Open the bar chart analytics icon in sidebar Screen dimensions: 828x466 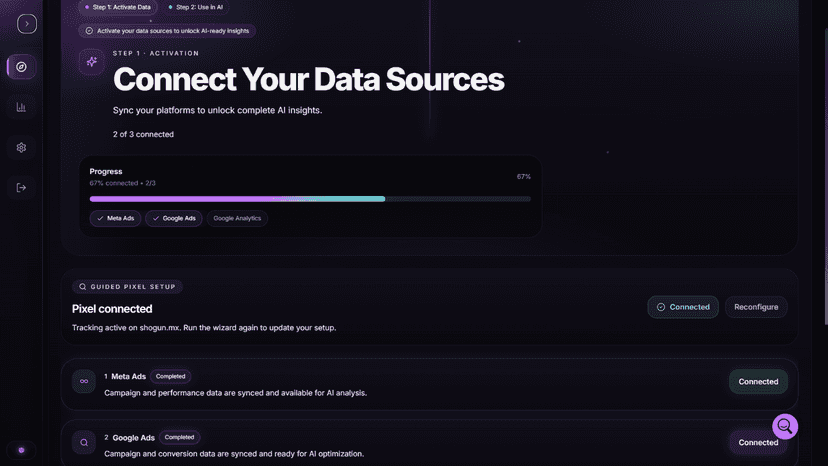pos(21,107)
